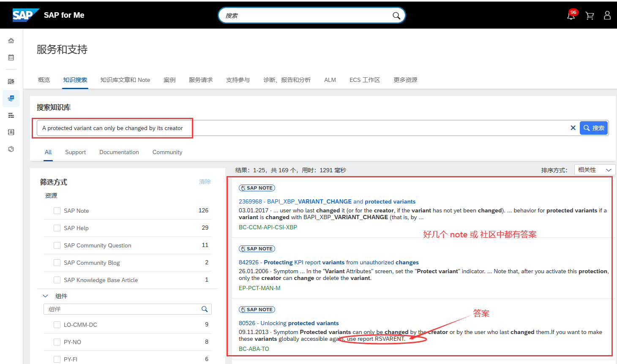Open the systems hexagon sidebar icon
Image resolution: width=617 pixels, height=364 pixels.
(11, 149)
